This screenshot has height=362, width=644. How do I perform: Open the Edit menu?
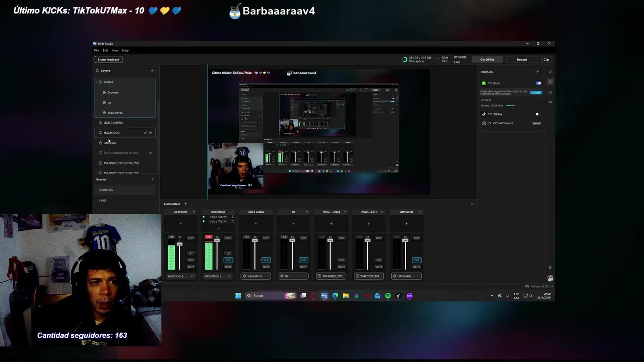[x=105, y=50]
